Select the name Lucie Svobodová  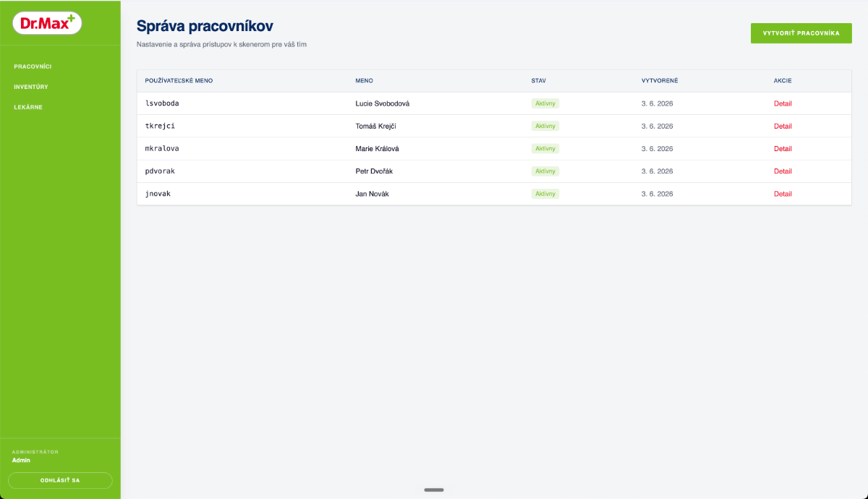click(383, 103)
